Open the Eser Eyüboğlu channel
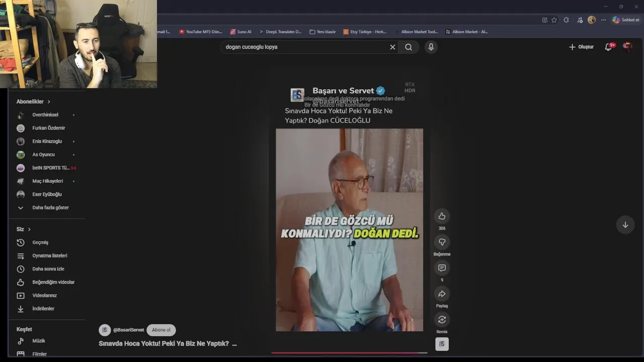Image resolution: width=644 pixels, height=362 pixels. pos(46,194)
